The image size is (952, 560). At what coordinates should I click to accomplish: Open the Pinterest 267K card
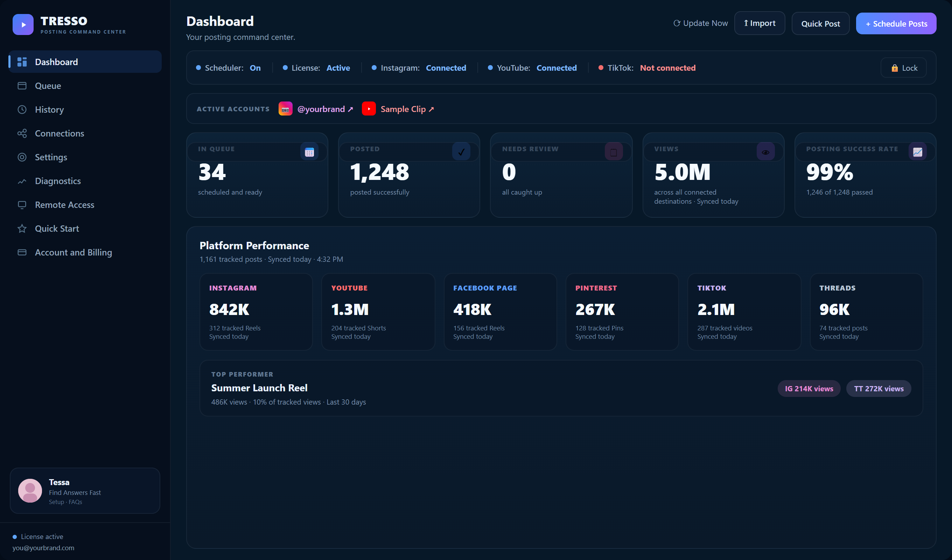click(x=622, y=312)
